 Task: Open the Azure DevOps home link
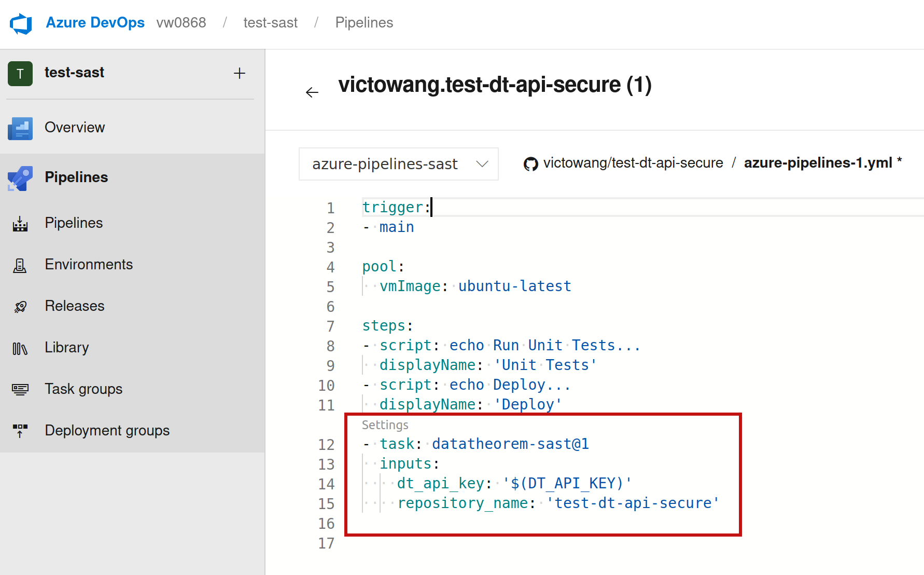[95, 23]
